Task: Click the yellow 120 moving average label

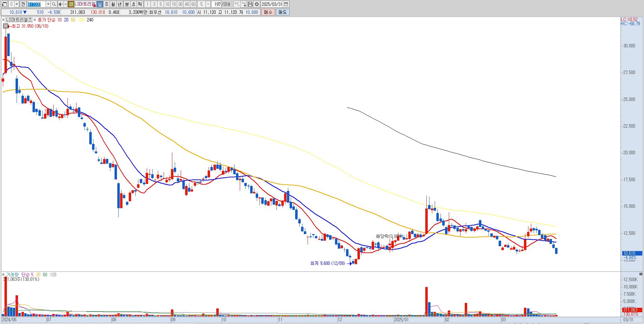Action: (x=81, y=20)
